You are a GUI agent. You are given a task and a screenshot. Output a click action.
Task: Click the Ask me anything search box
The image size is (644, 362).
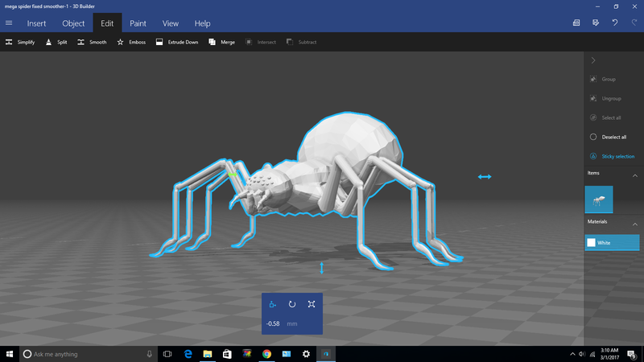pyautogui.click(x=89, y=354)
